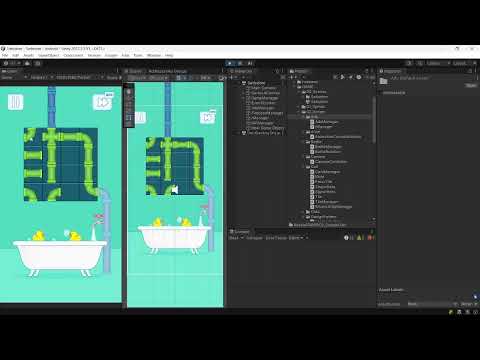Screen dimensions: 480x360
Task: Open the Game view mode dropdown
Action: (13, 77)
